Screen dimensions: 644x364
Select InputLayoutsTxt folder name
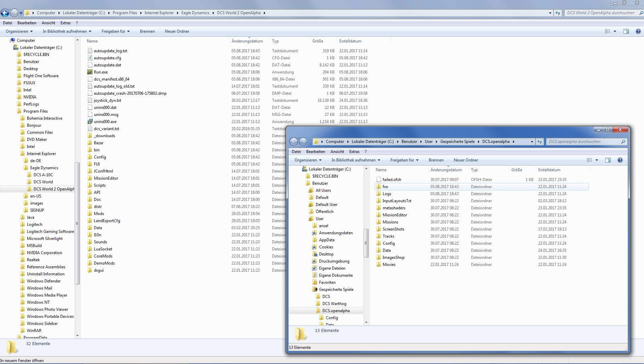397,201
